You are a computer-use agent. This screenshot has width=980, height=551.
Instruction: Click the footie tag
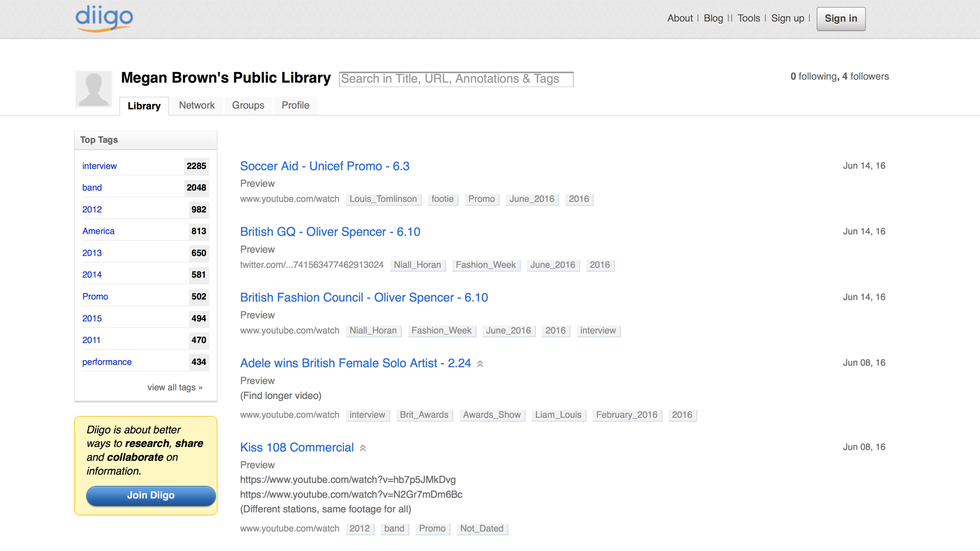click(x=443, y=199)
